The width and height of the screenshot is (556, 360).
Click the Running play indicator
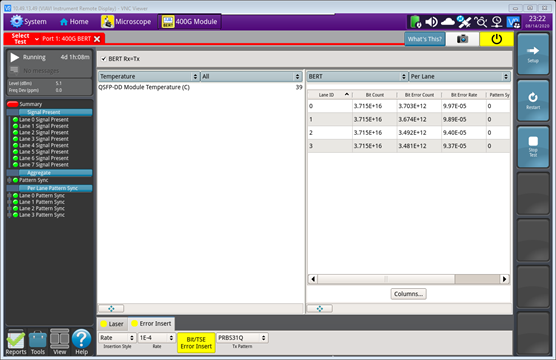[15, 57]
